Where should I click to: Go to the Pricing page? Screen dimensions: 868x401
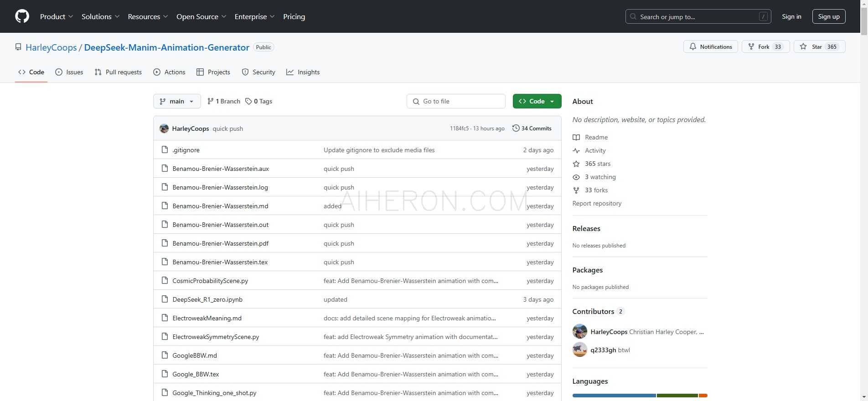pos(294,16)
